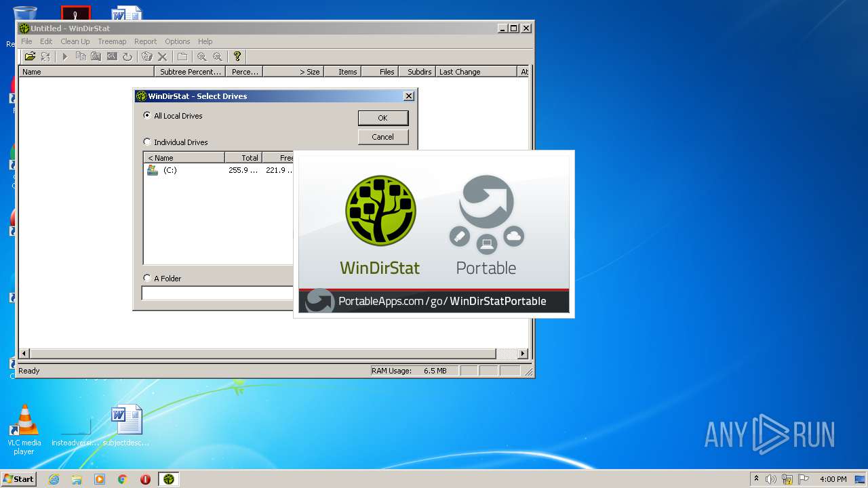The height and width of the screenshot is (488, 868).
Task: Click the Explorer Here toolbar icon
Action: pyautogui.click(x=96, y=56)
